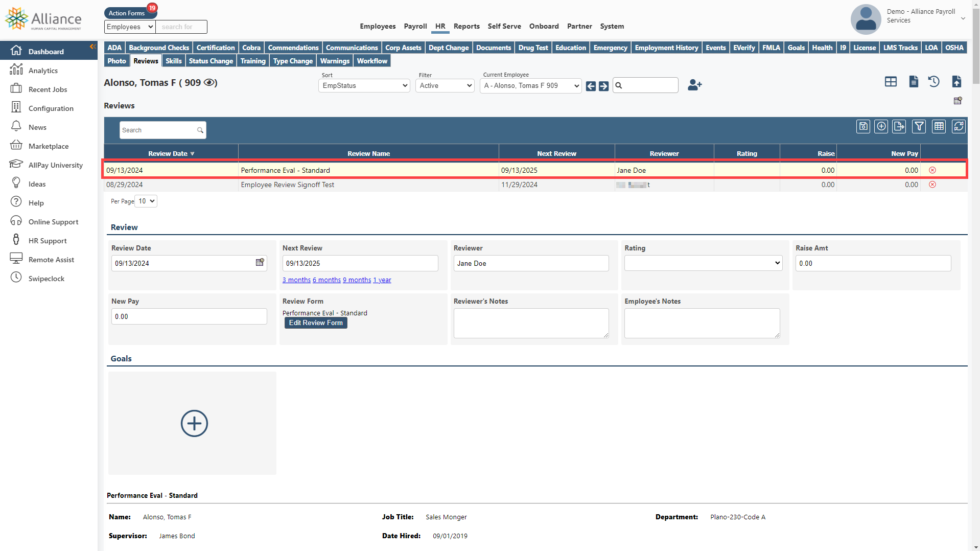The height and width of the screenshot is (551, 980).
Task: Click the New Pay field
Action: [189, 316]
